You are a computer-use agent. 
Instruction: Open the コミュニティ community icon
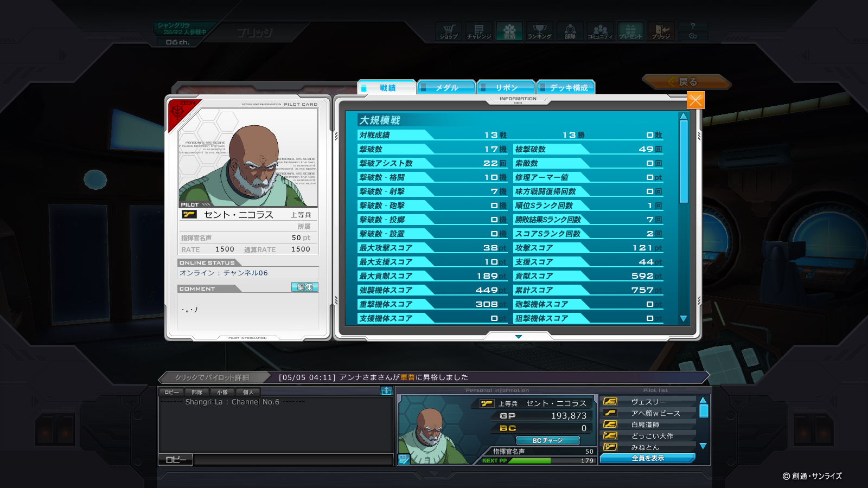click(601, 31)
